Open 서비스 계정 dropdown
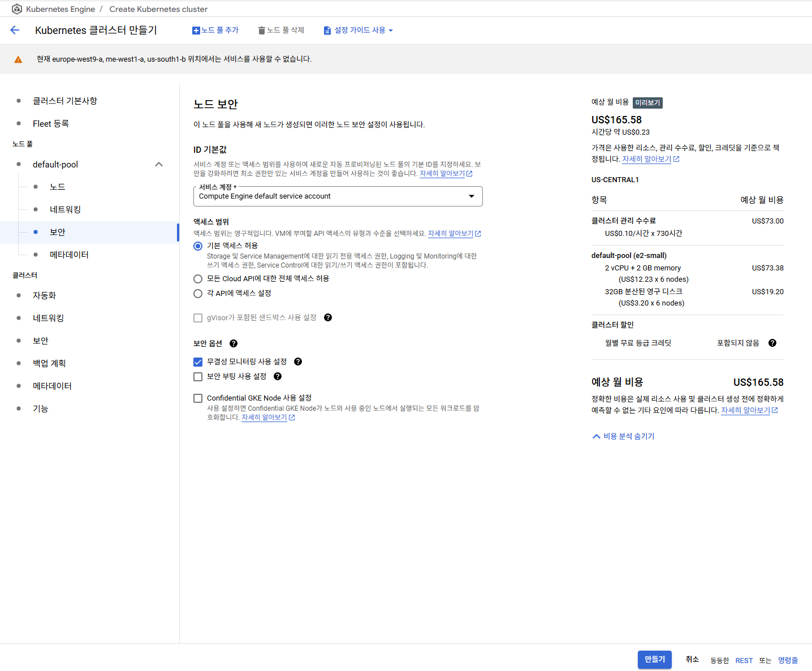Viewport: 812px width, 671px height. coord(338,196)
